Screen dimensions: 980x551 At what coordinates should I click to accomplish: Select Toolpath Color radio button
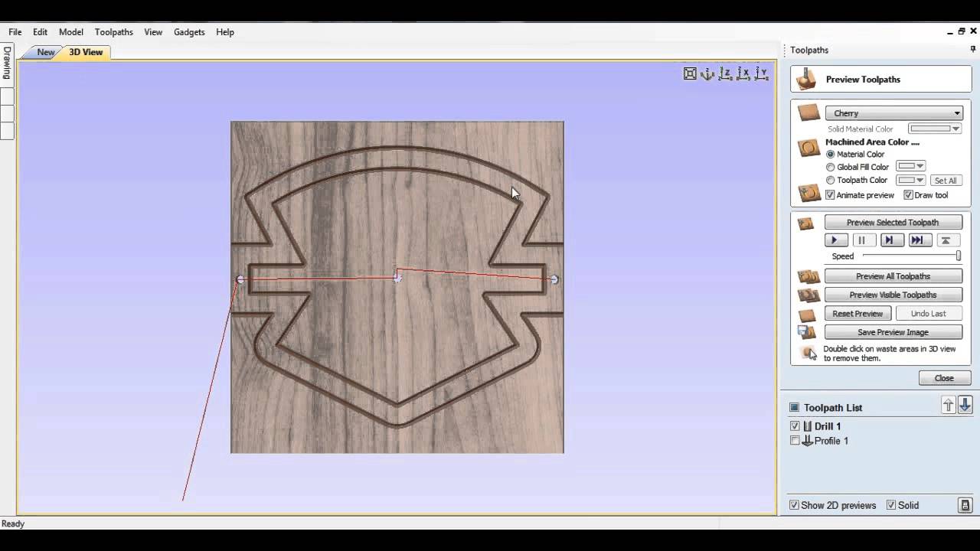pos(831,181)
